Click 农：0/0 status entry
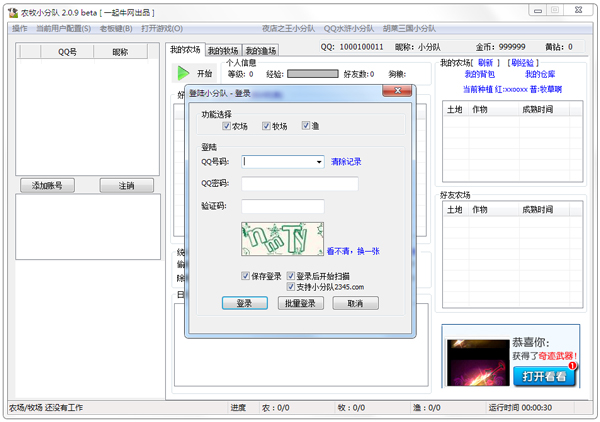 (x=276, y=408)
